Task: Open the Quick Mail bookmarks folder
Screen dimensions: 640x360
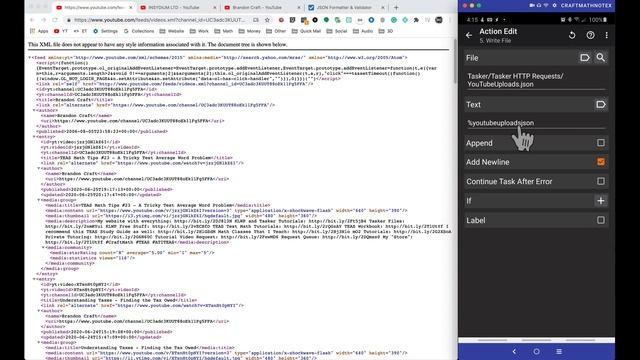Action: (x=307, y=31)
